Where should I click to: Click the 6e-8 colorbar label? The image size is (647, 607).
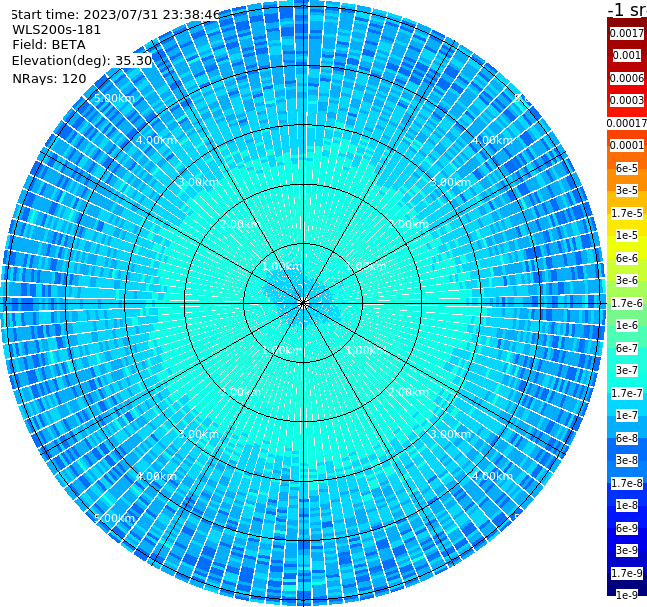pyautogui.click(x=627, y=438)
